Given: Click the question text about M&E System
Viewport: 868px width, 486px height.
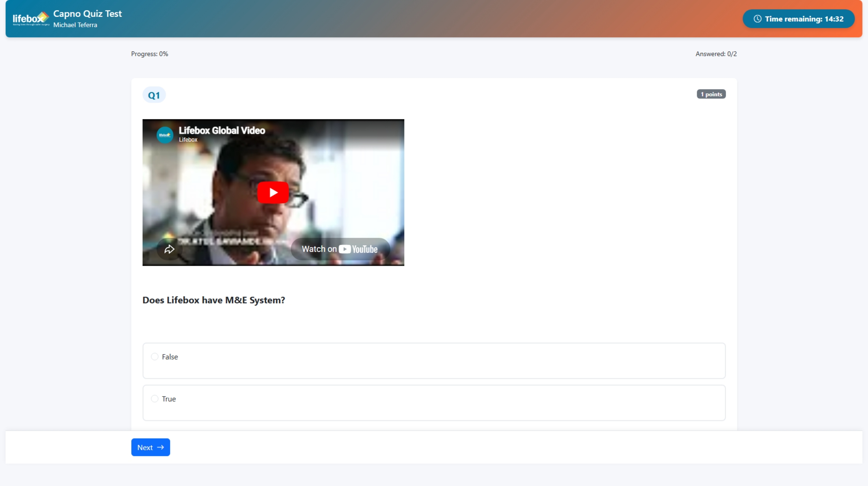Looking at the screenshot, I should (214, 300).
